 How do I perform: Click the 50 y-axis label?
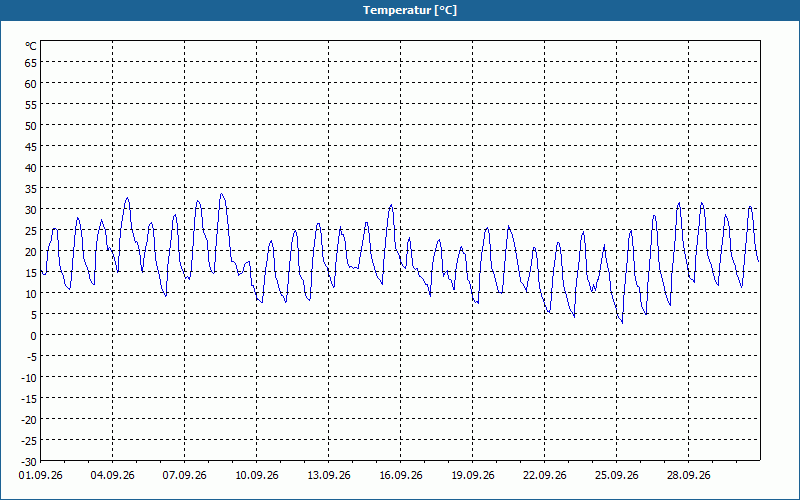31,126
